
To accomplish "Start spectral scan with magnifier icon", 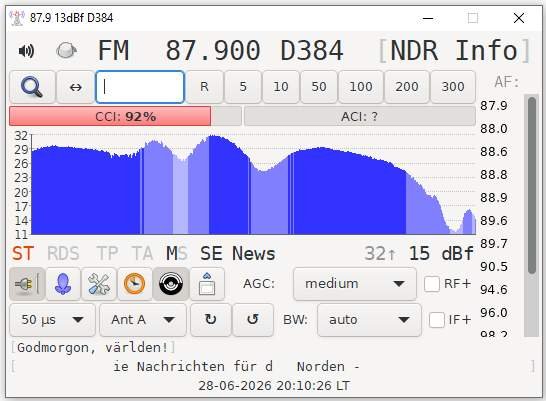I will (32, 87).
